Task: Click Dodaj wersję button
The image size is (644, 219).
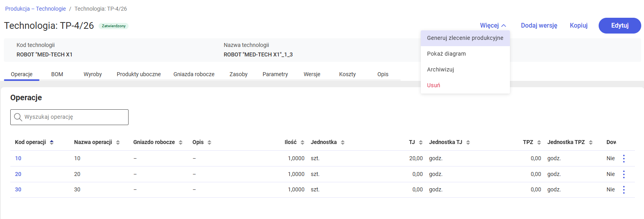Action: (539, 26)
